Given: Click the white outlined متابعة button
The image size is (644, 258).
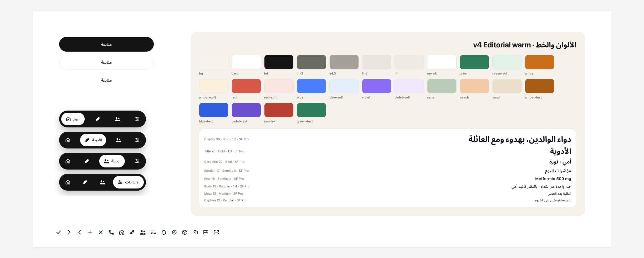Looking at the screenshot, I should 106,62.
